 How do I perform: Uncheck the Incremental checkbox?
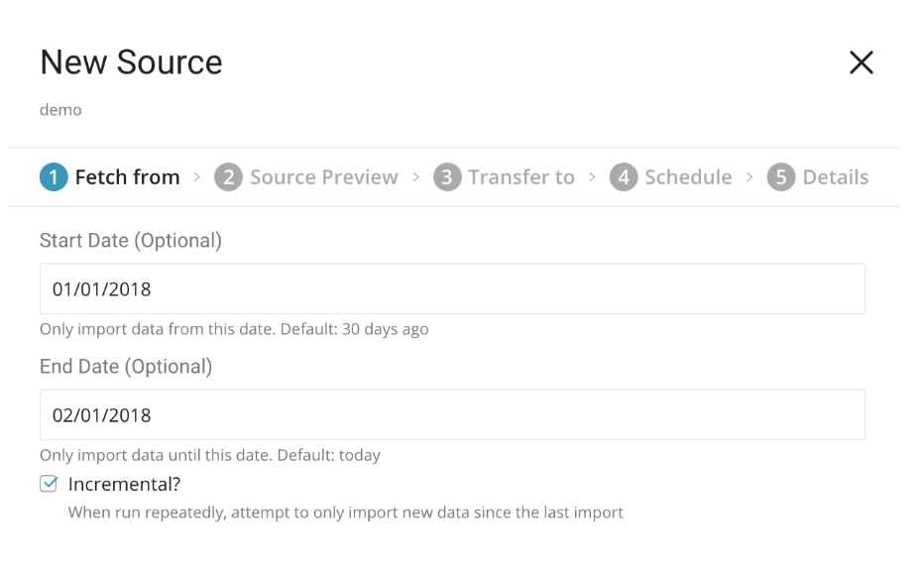(x=49, y=485)
